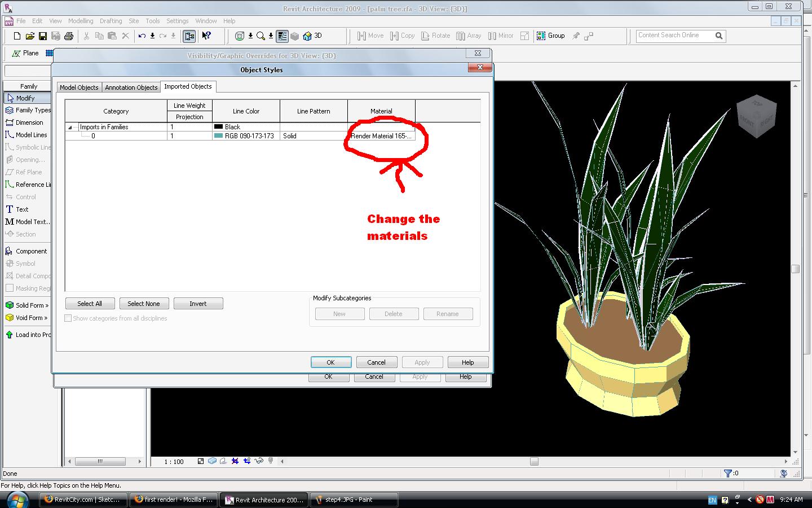Click the Print icon in the toolbar
812x508 pixels.
[69, 36]
